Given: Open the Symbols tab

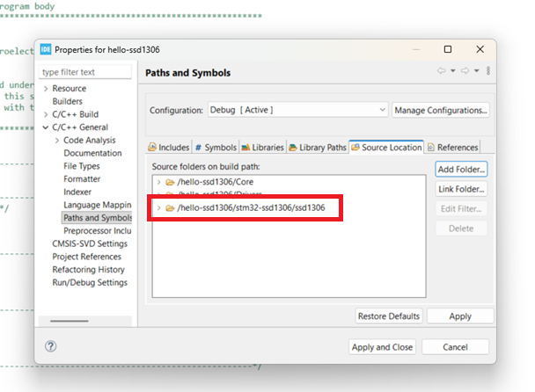Looking at the screenshot, I should (x=216, y=148).
